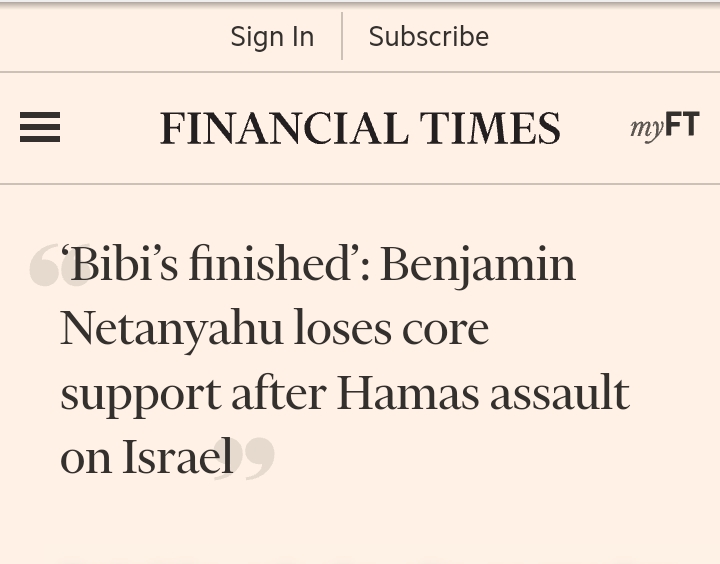The image size is (720, 564).
Task: Click the word 'Benjamin' in the headline
Action: coord(478,266)
